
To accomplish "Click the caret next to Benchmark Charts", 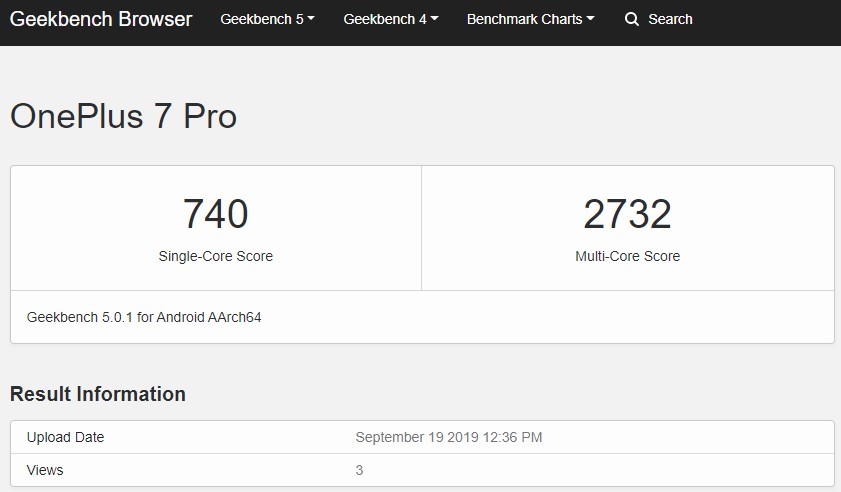I will pyautogui.click(x=591, y=18).
